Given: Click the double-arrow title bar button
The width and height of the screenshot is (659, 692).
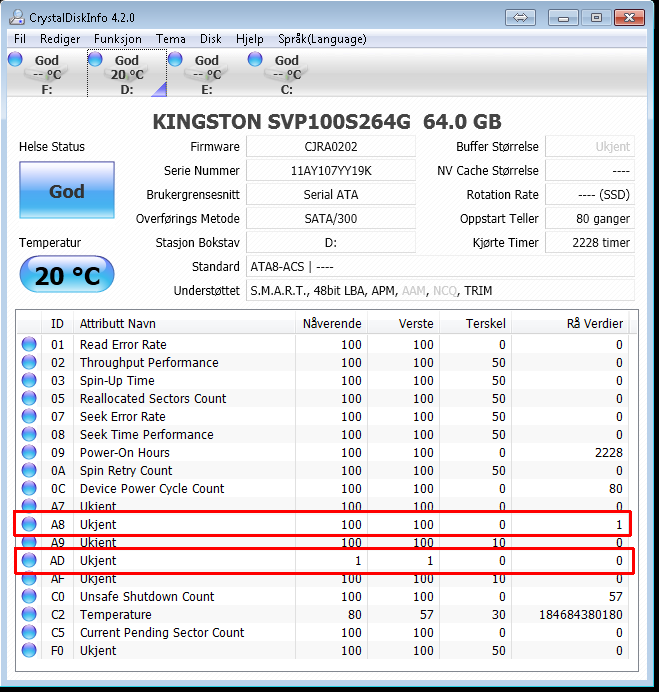Looking at the screenshot, I should click(520, 18).
